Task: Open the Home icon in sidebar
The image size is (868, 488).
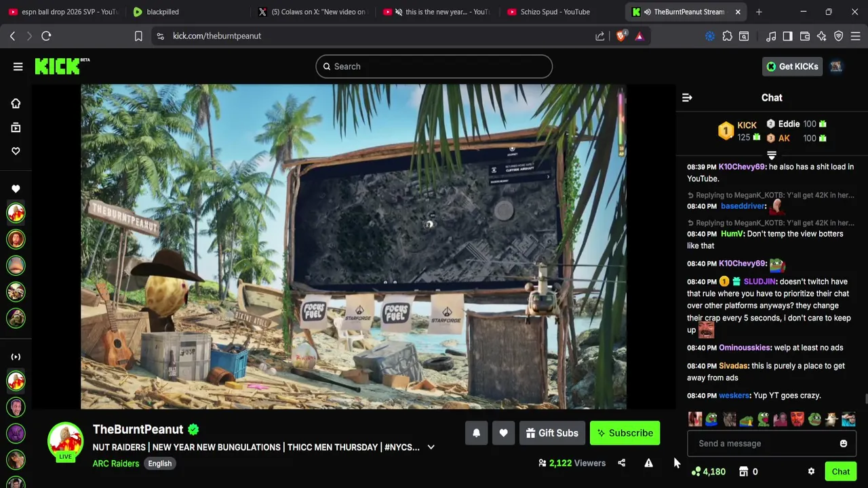Action: tap(16, 103)
